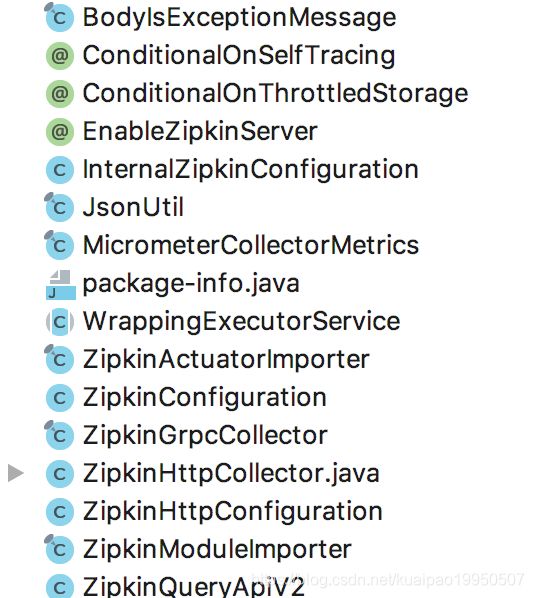The image size is (534, 598).
Task: Click the ConditionalOnThrottledStorage annotation icon
Action: pos(60,93)
